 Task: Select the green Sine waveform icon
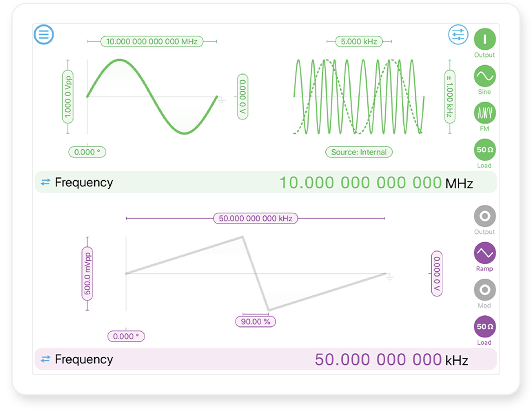click(485, 76)
